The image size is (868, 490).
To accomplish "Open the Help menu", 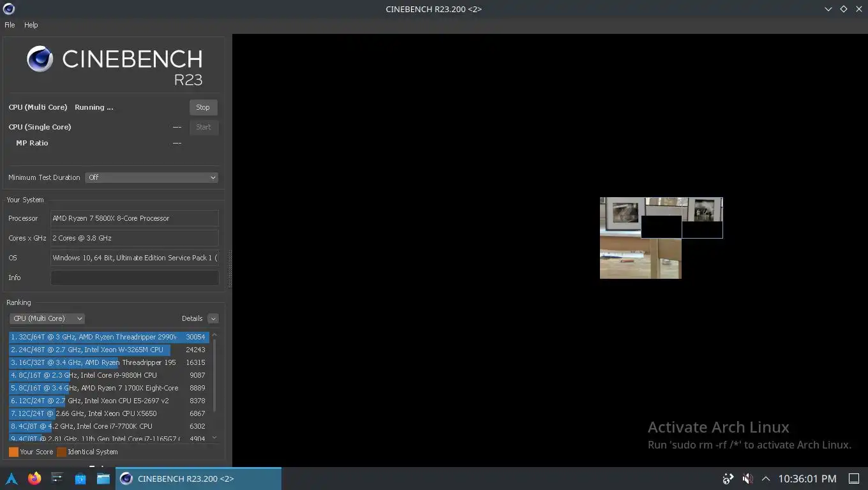I will point(31,25).
